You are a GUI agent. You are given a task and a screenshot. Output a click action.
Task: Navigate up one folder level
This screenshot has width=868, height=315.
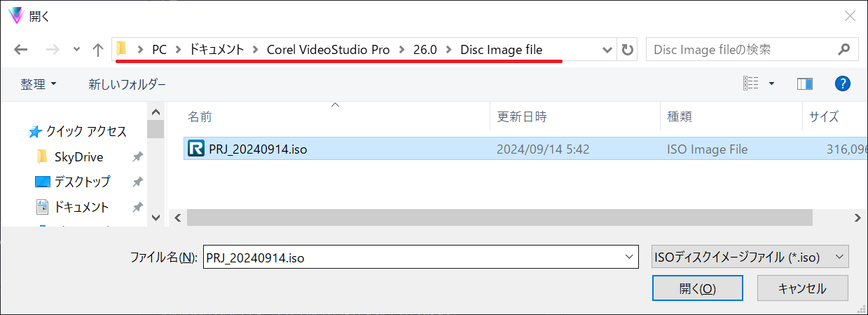(98, 50)
